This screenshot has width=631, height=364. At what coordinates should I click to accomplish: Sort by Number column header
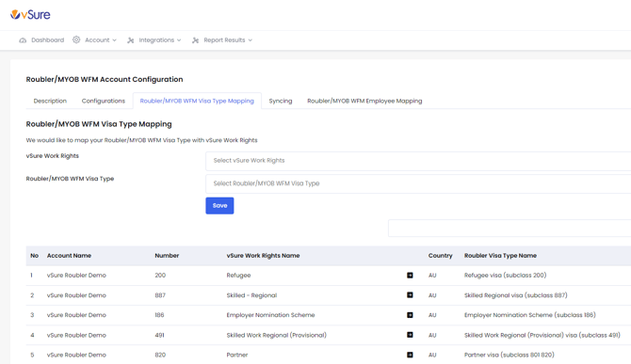point(167,256)
